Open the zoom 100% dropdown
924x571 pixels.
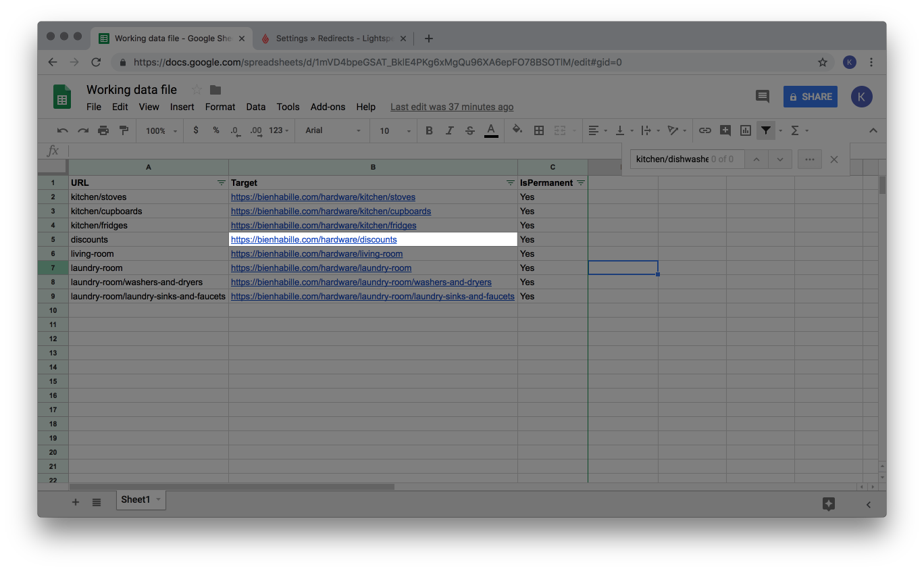161,130
